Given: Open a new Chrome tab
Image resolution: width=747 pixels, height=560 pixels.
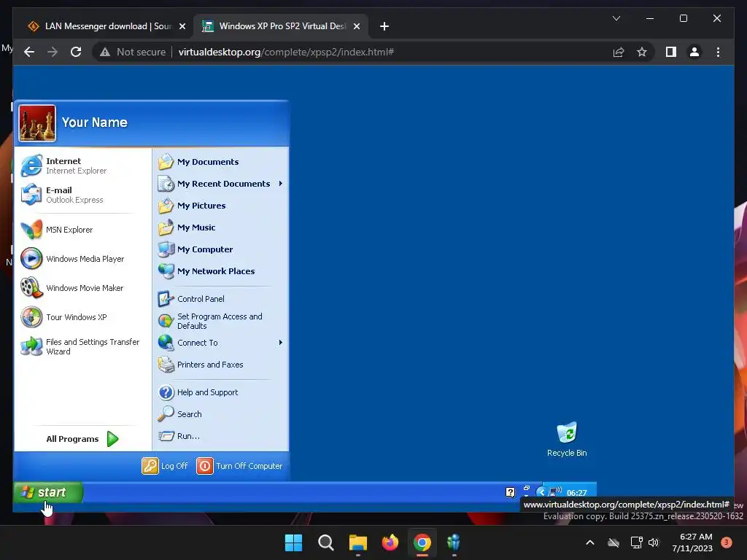Looking at the screenshot, I should [384, 26].
